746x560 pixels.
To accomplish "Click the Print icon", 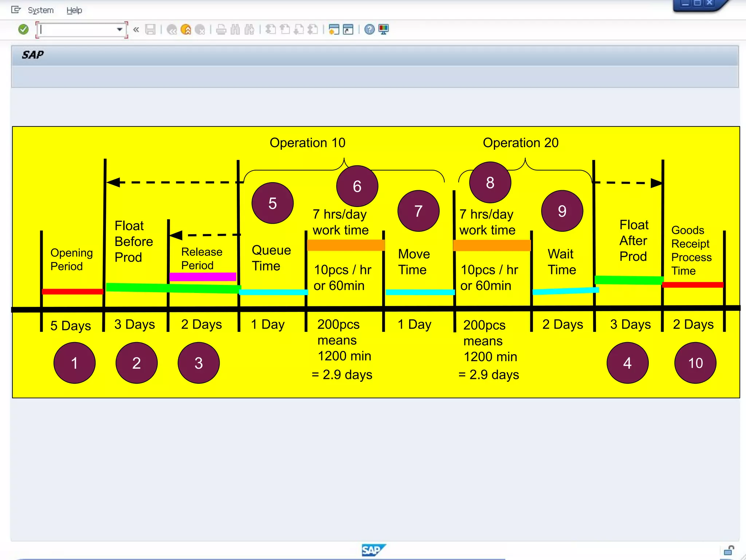I will [x=221, y=30].
